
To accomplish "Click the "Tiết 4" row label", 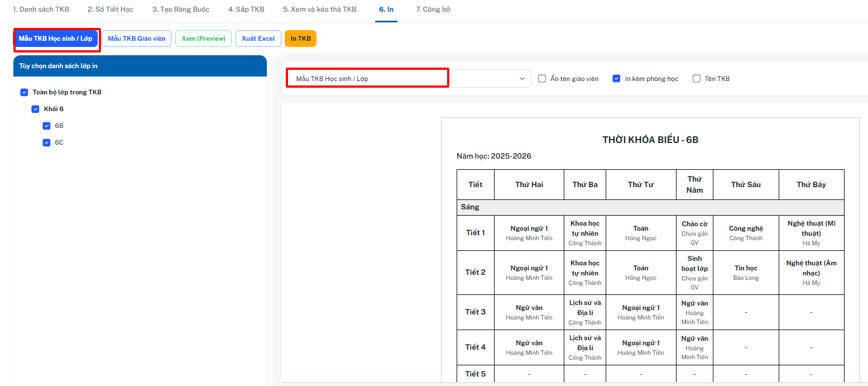I will click(x=476, y=347).
